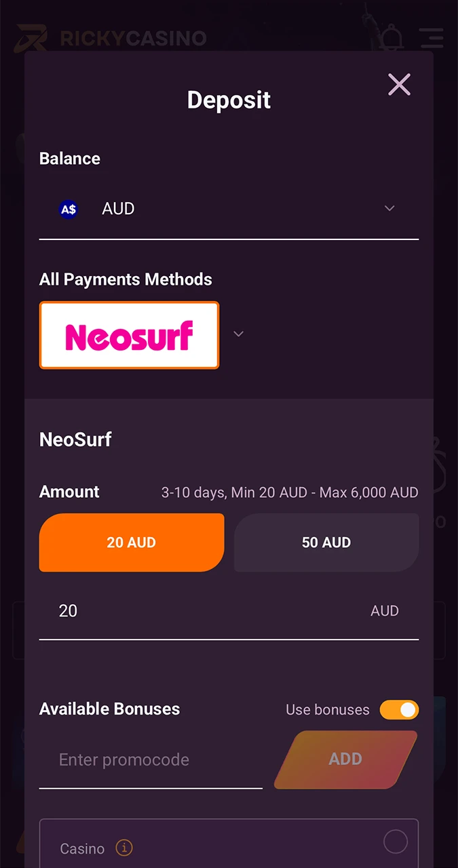Image resolution: width=458 pixels, height=868 pixels.
Task: Select the white Neosurf payment card
Action: coord(129,335)
